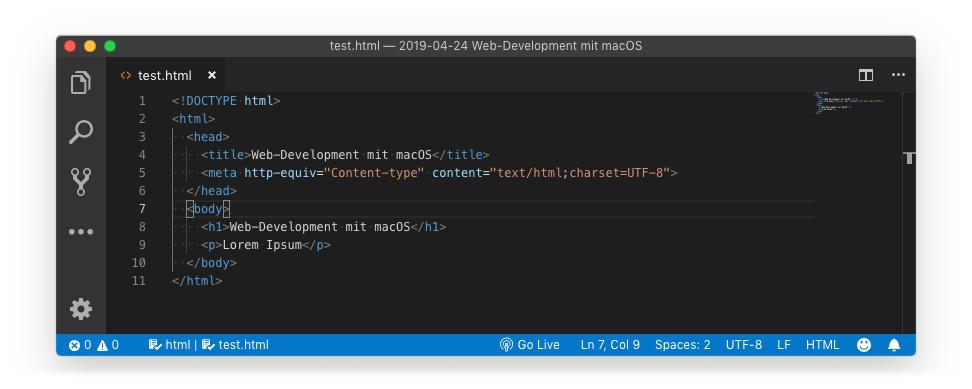Place cursor on <!DOCTYPE html> line
This screenshot has width=972, height=389.
(x=226, y=100)
